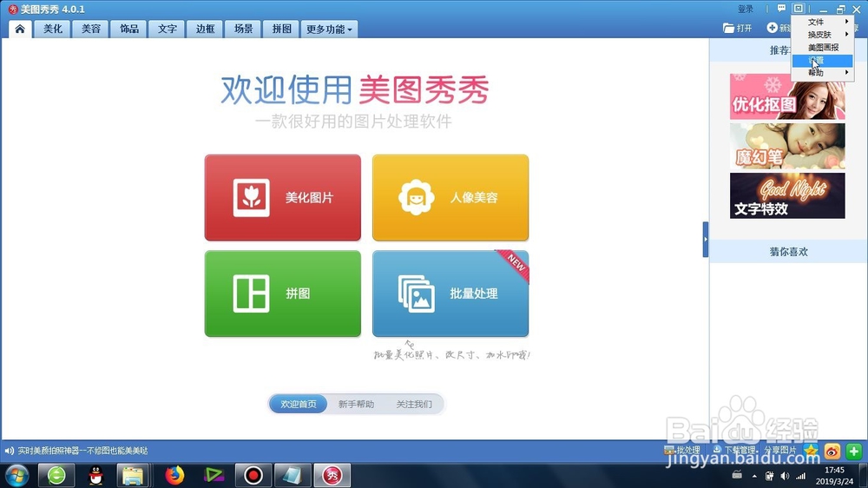Image resolution: width=868 pixels, height=488 pixels.
Task: Select the 拼图 tab
Action: tap(281, 29)
